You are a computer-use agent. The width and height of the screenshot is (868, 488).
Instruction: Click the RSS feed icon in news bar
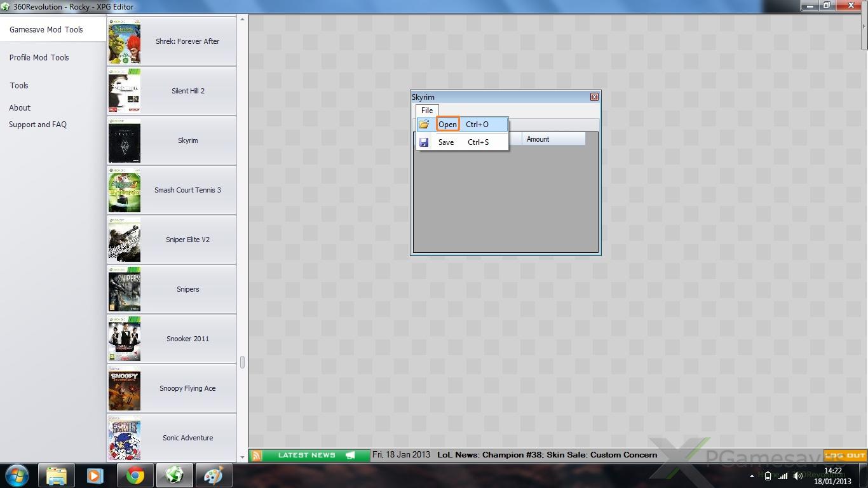pyautogui.click(x=257, y=456)
